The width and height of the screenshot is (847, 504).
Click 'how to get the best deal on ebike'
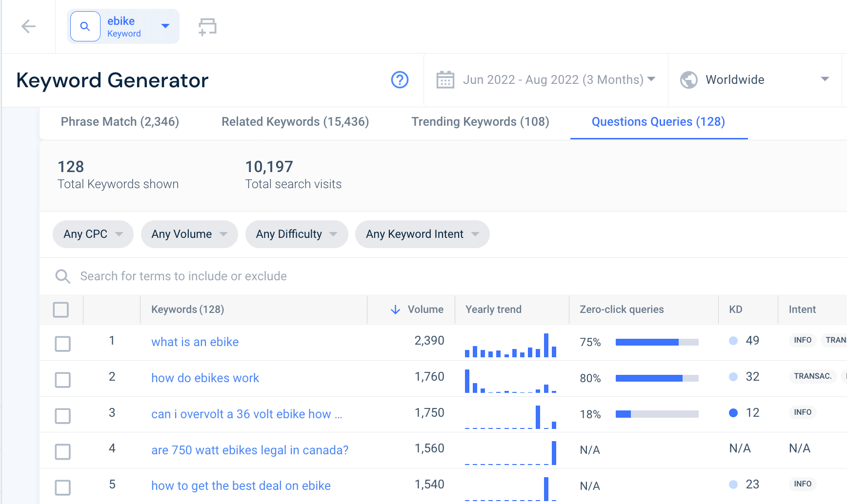click(241, 485)
